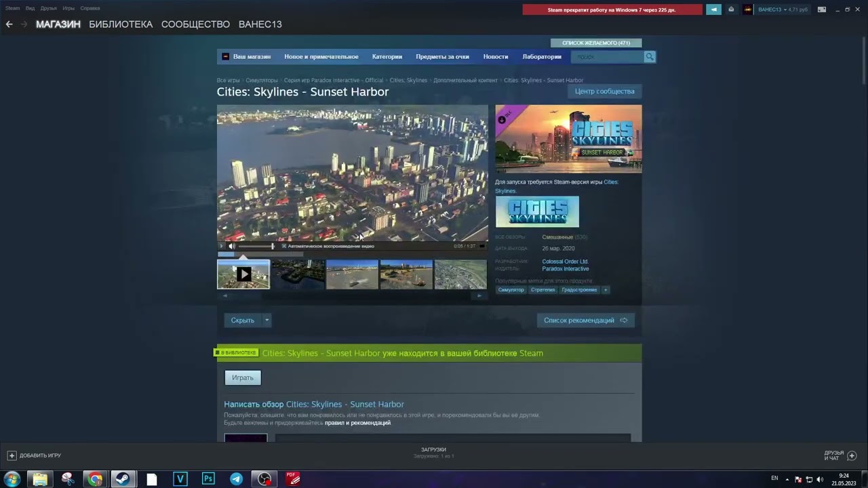
Task: Open the Windows Start menu
Action: 12,479
